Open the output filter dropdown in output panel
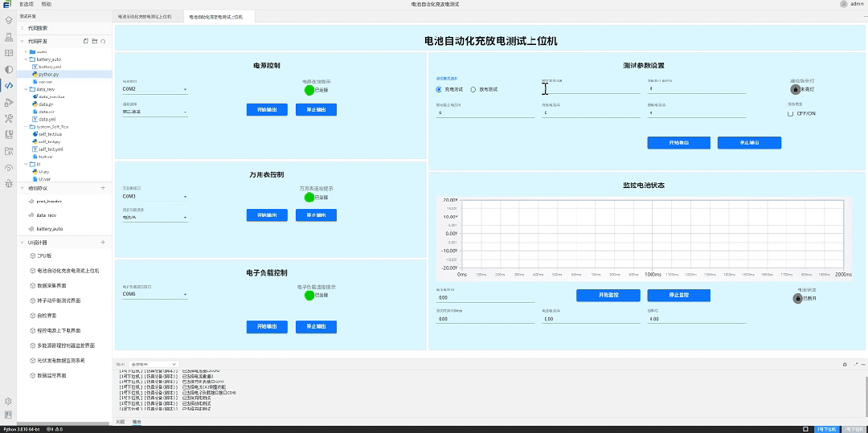Screen dimensions: 868x433 click(153, 365)
